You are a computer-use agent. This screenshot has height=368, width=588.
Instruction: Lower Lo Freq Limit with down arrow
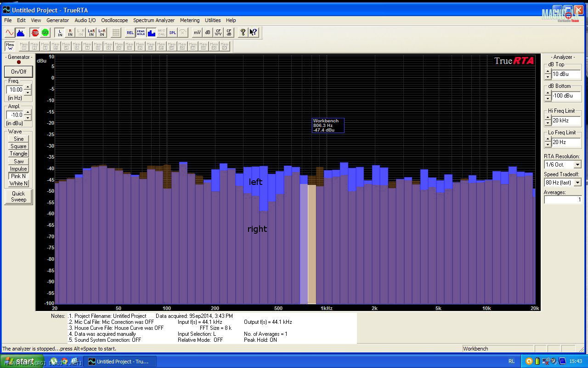pyautogui.click(x=548, y=145)
